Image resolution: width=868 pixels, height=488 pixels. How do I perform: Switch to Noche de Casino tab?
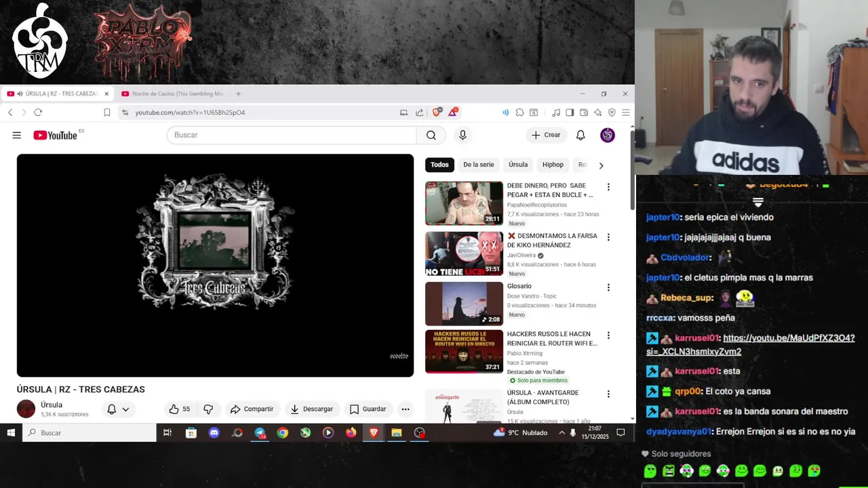point(173,94)
